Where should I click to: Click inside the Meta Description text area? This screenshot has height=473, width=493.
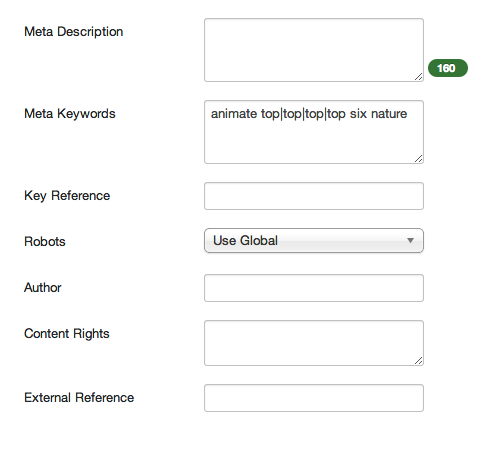314,50
